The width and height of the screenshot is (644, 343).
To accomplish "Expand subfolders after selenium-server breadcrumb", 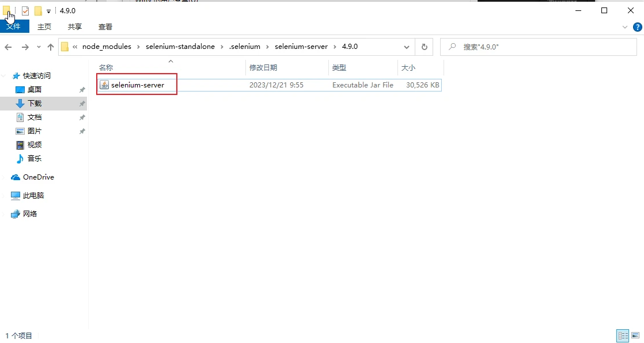I will coord(335,47).
